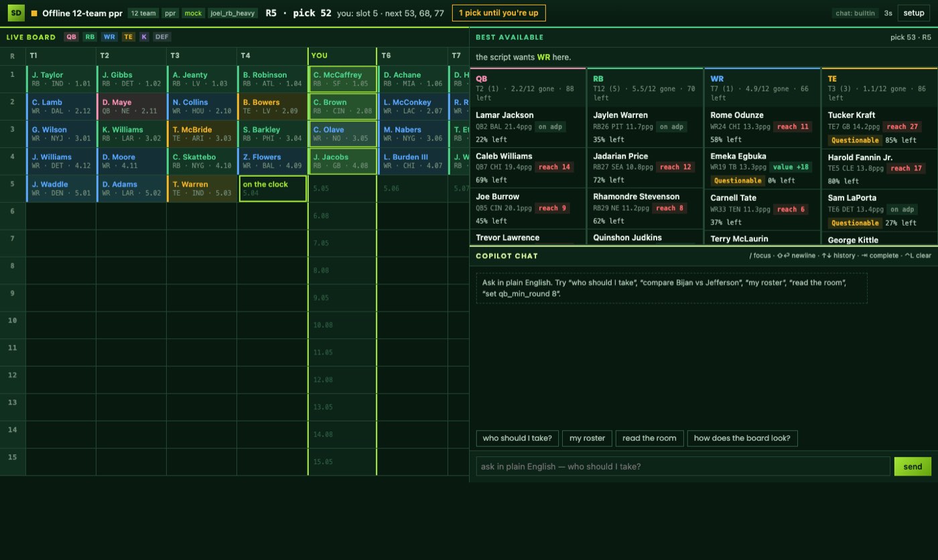Click D. Achane cell in T6 column
Viewport: 938px width, 560px height.
click(x=413, y=79)
